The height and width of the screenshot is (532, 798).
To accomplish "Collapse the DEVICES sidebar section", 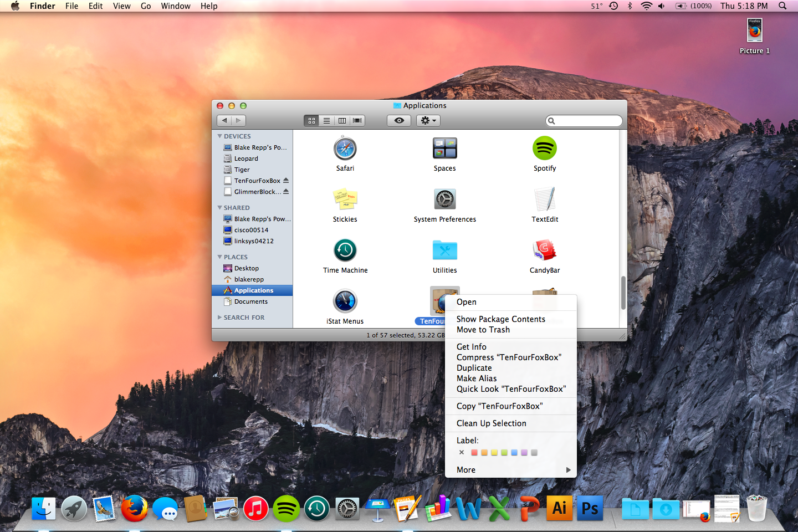I will click(x=219, y=136).
